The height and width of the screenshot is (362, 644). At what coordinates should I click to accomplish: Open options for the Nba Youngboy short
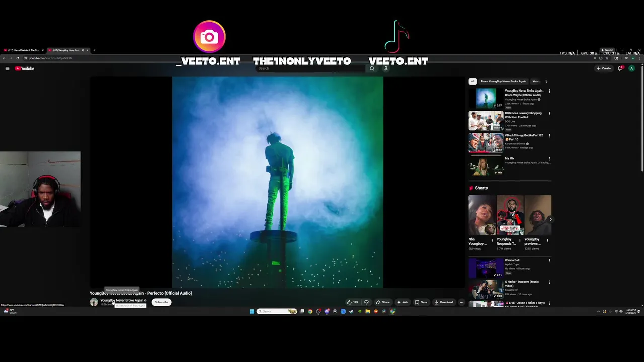[x=492, y=241]
